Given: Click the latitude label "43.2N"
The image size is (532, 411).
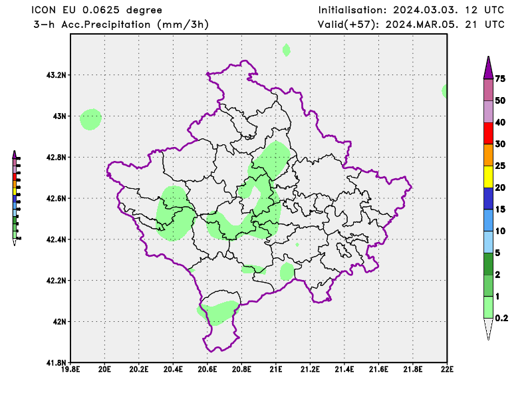Looking at the screenshot, I should [x=56, y=74].
